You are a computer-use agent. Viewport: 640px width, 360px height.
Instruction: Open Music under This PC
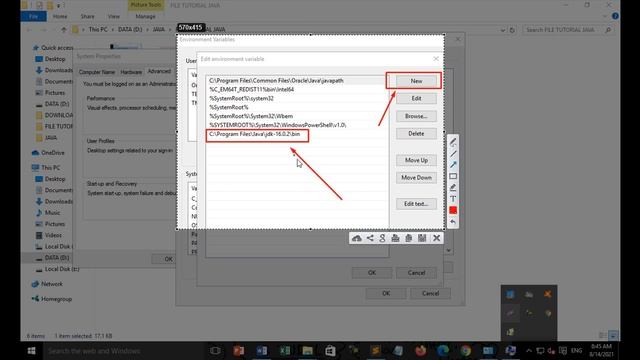pyautogui.click(x=52, y=213)
